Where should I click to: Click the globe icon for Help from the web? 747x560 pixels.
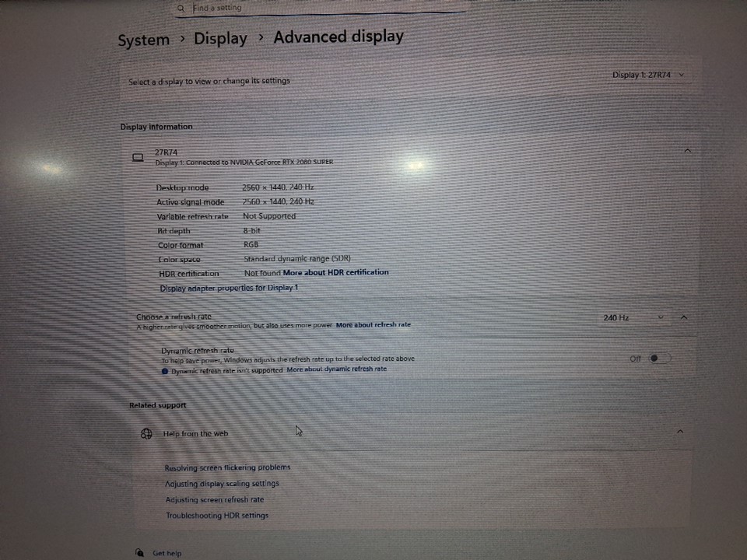pos(146,434)
